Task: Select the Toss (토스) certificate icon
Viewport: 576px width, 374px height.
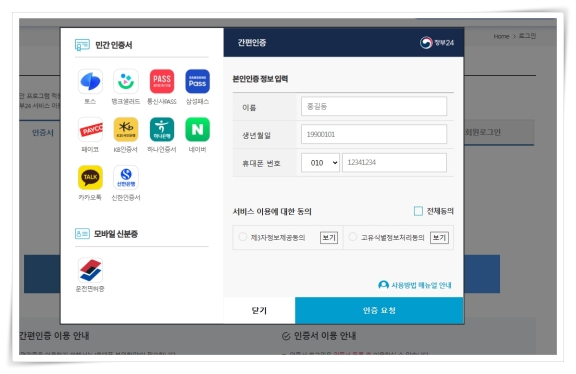Action: click(x=90, y=81)
